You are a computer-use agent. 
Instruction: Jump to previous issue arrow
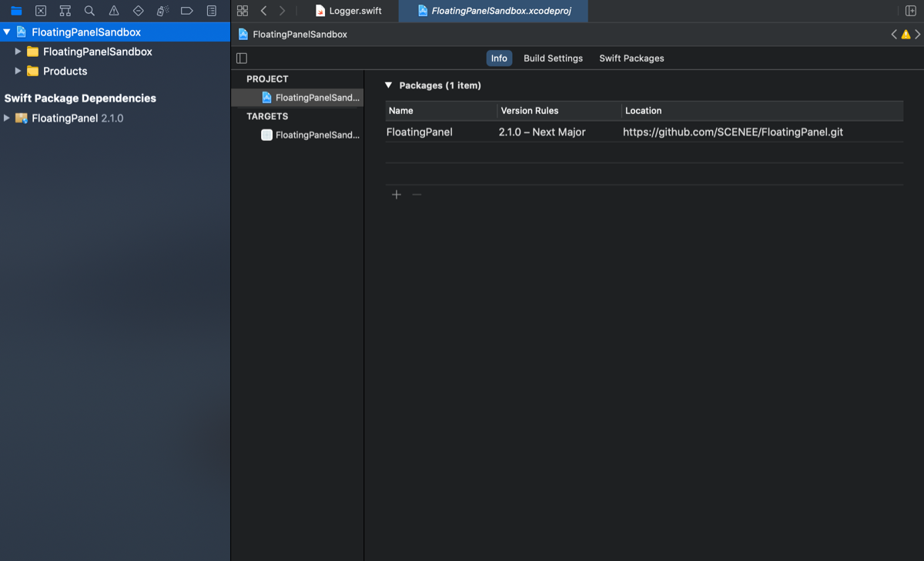[x=894, y=35]
